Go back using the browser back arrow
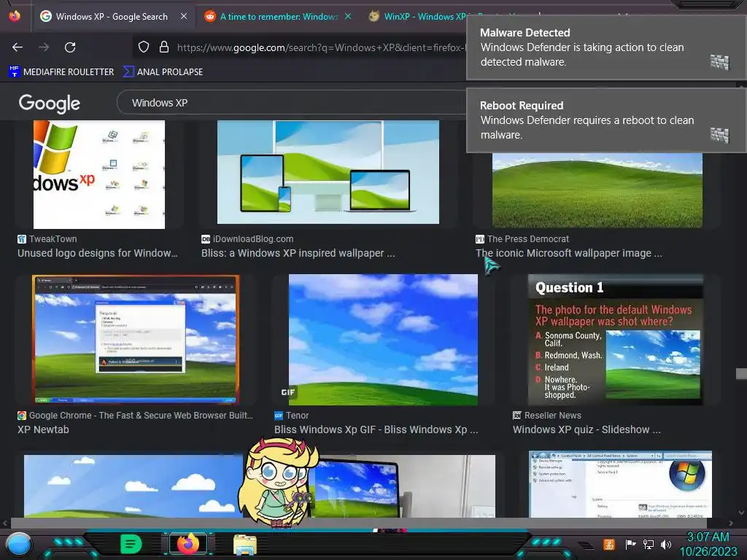747x560 pixels. coord(18,47)
